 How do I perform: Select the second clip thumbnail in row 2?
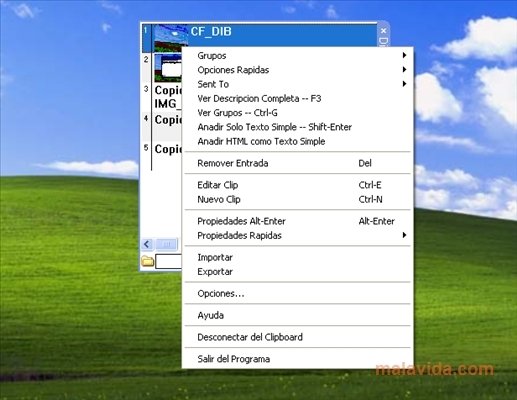[x=168, y=68]
